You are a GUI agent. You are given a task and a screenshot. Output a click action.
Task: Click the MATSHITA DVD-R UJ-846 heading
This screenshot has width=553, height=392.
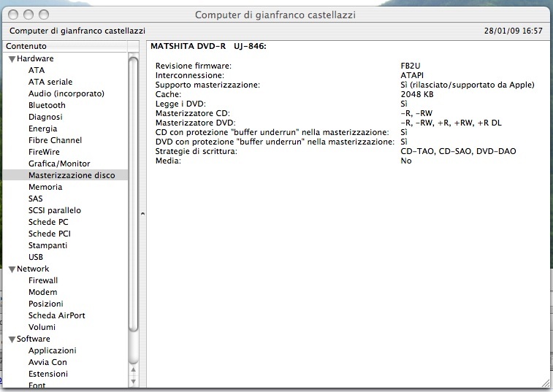(x=208, y=46)
